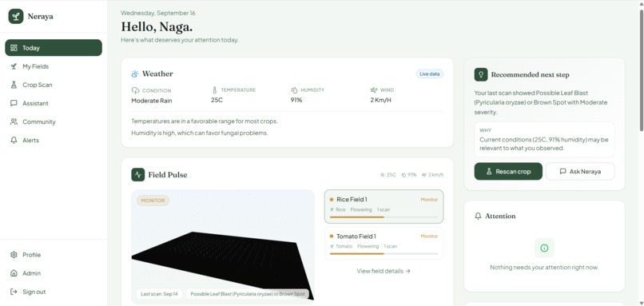Image resolution: width=644 pixels, height=306 pixels.
Task: Click the Hello, Naga. heading
Action: (157, 27)
